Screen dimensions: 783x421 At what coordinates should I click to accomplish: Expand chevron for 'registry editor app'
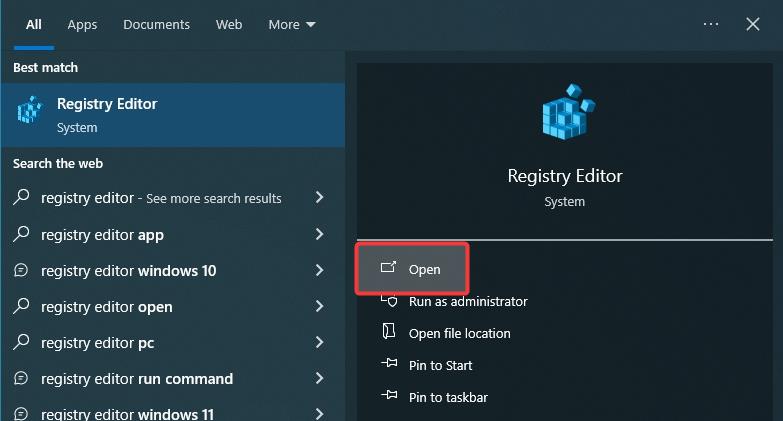(x=320, y=234)
